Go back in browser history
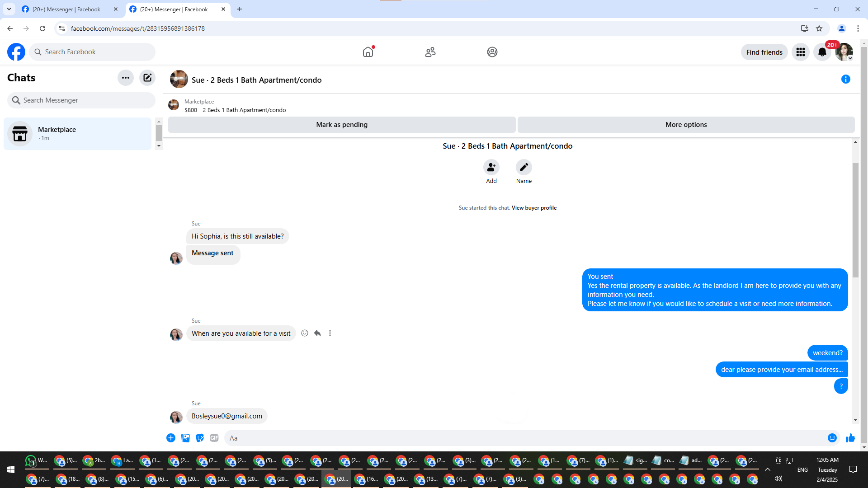The width and height of the screenshot is (868, 488). pos(10,28)
